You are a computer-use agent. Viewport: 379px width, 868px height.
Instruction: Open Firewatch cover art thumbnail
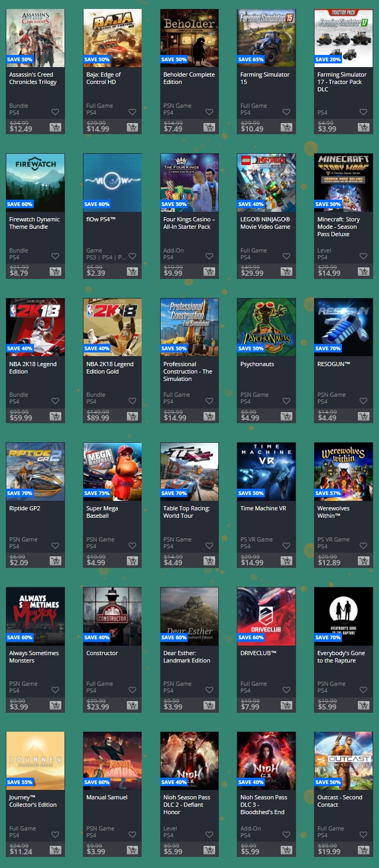pos(35,183)
